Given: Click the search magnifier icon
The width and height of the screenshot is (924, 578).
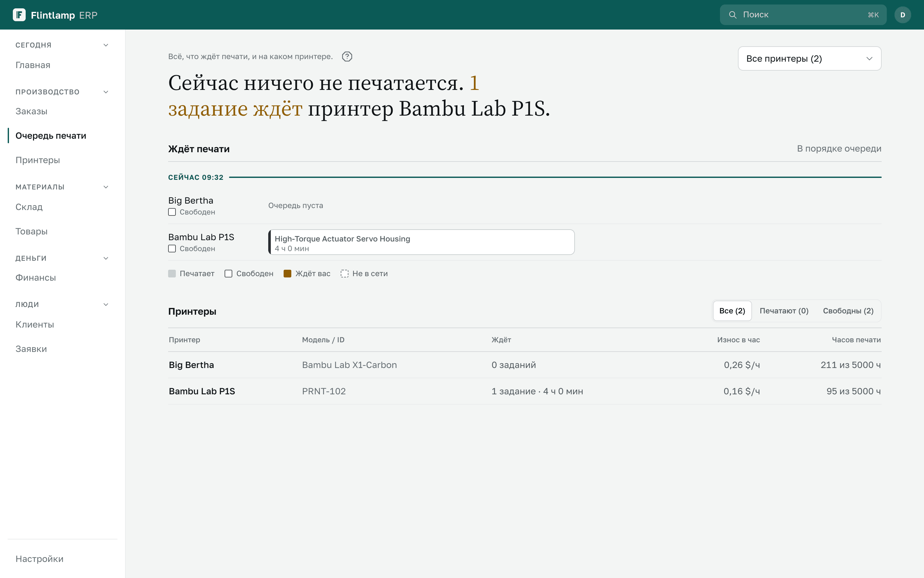Looking at the screenshot, I should pyautogui.click(x=732, y=15).
